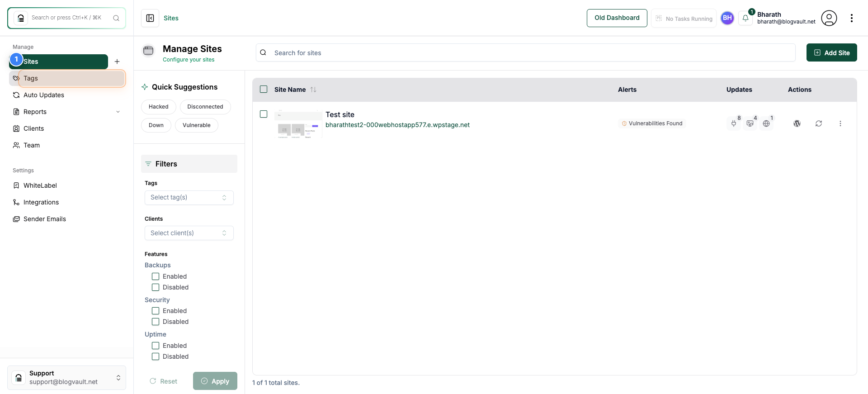Open core updates globe icon for Test site
This screenshot has width=868, height=394.
(x=766, y=123)
